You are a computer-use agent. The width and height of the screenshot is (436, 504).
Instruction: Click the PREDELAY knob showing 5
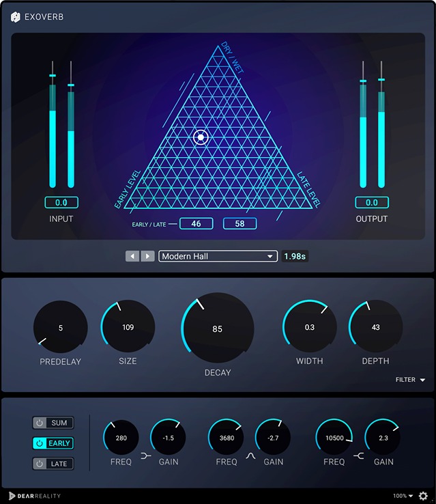click(60, 327)
